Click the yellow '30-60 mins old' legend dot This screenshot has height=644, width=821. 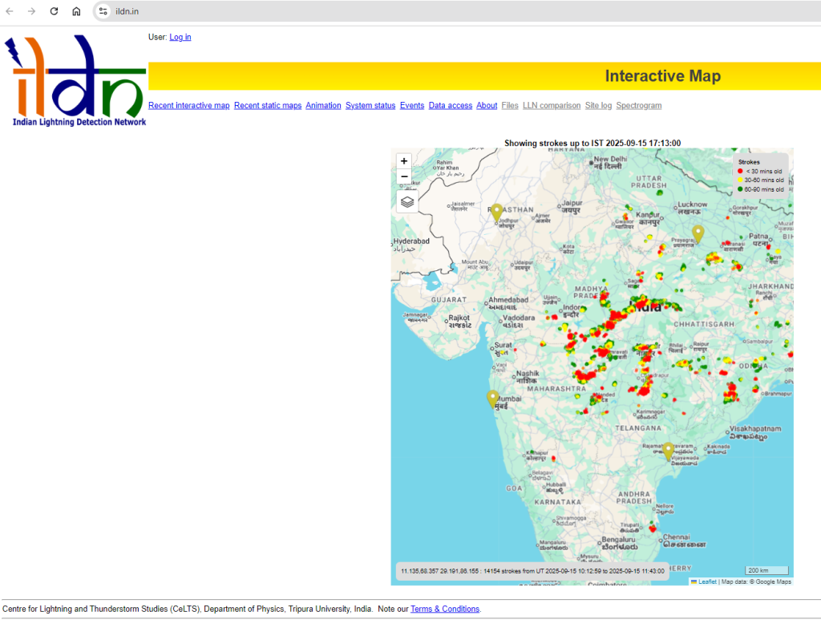click(740, 180)
